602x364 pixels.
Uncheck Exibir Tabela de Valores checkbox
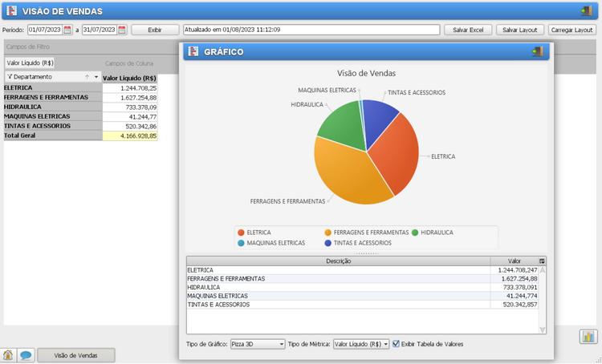point(397,344)
